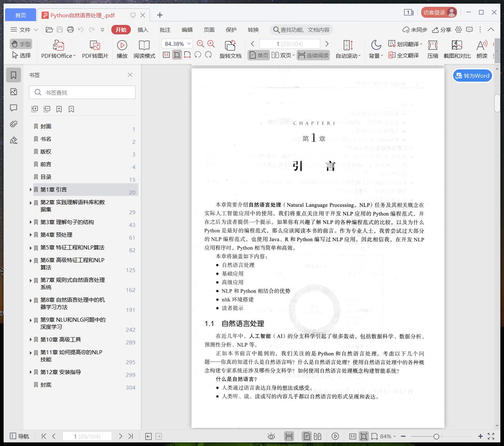Viewport: 504px width, 446px height.
Task: Jump to the 第10章 高级工具 bookmark
Action: (x=61, y=339)
